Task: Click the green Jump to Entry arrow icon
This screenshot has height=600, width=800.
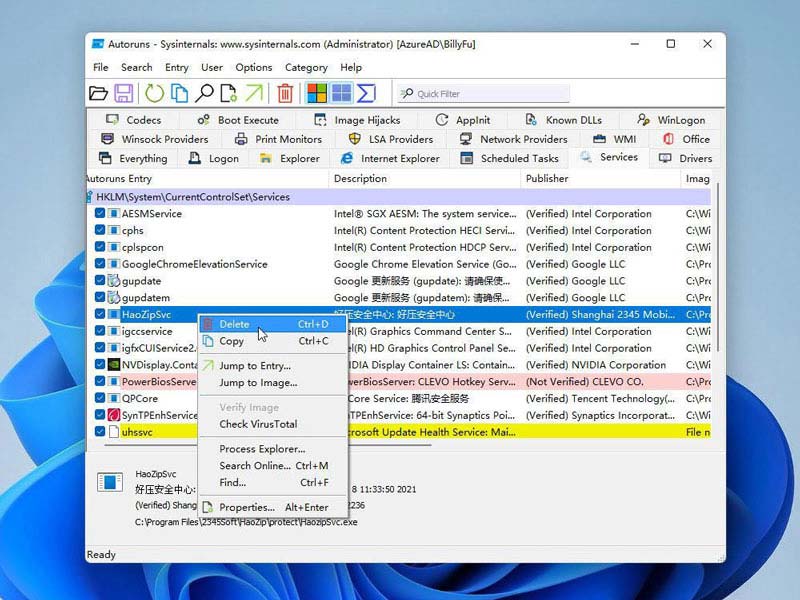Action: [x=254, y=93]
